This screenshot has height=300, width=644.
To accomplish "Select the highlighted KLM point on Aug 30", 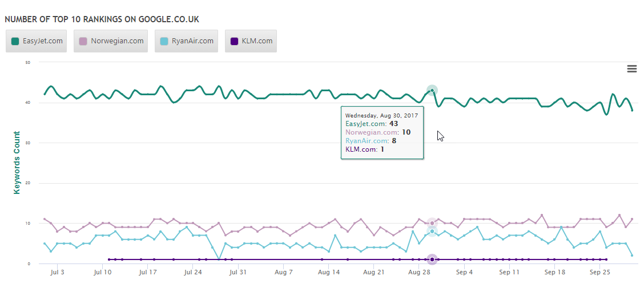I will coord(432,260).
